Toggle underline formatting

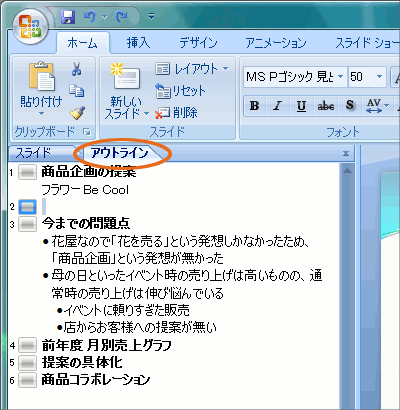coord(301,106)
